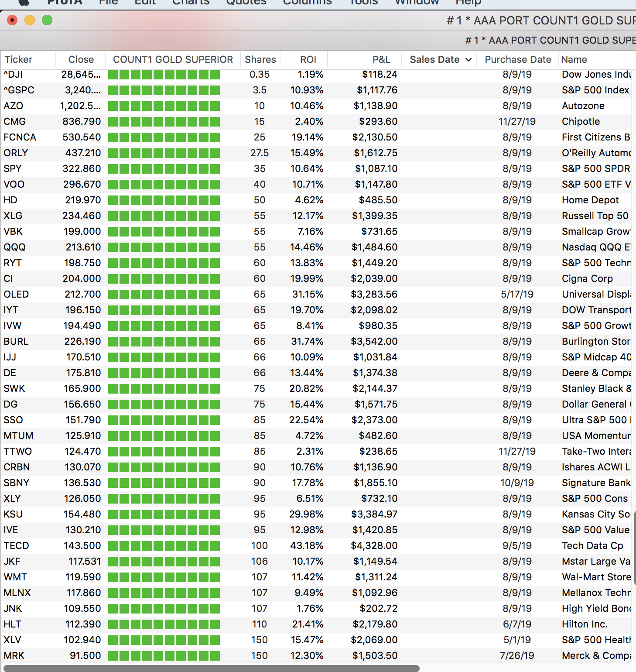Click the COUNT1 GOLD SUPERIOR column header
636x672 pixels.
173,59
